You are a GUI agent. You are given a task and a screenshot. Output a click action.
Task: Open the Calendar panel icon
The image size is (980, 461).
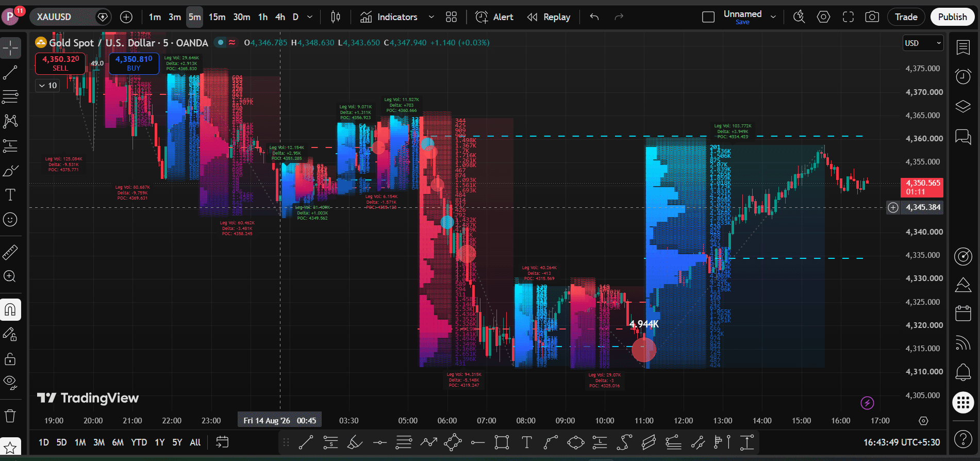[x=963, y=313]
